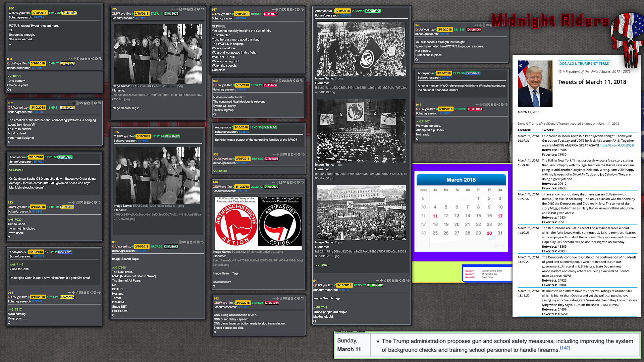Select March 11 on the calendar
The width and height of the screenshot is (644, 362).
(x=435, y=216)
